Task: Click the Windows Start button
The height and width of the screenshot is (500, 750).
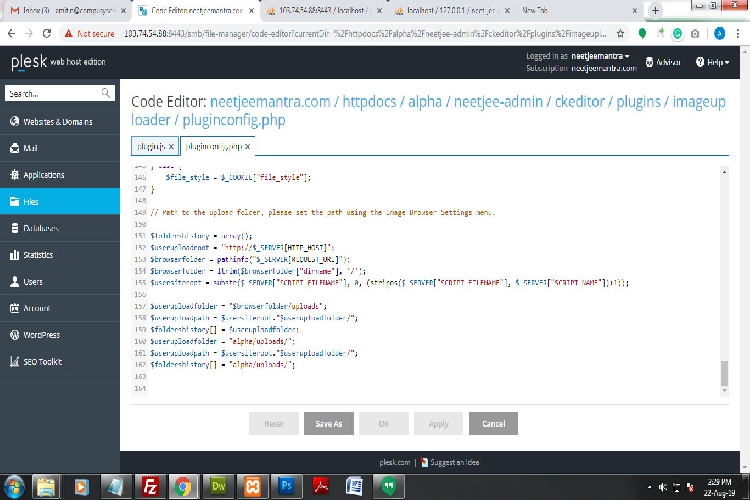Action: tap(14, 487)
